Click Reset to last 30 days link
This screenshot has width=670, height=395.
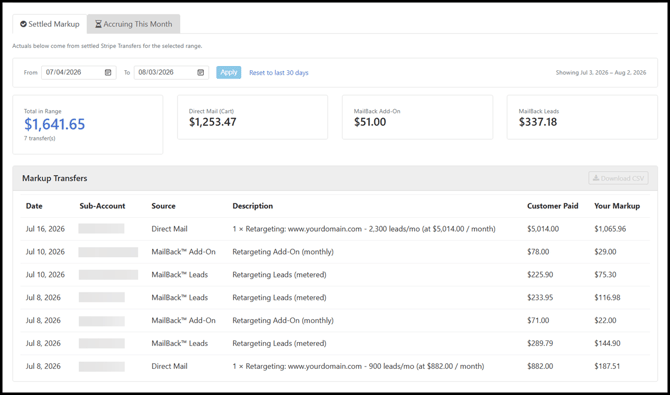(x=279, y=73)
